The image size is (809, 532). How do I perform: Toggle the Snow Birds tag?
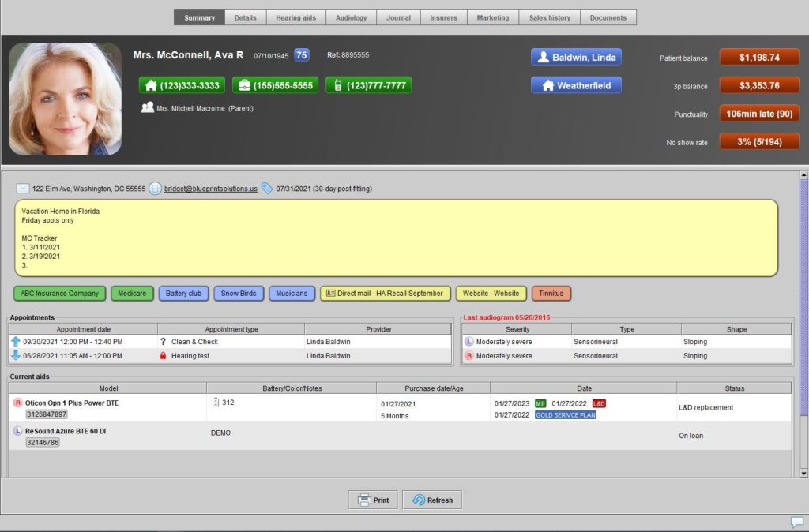tap(239, 293)
